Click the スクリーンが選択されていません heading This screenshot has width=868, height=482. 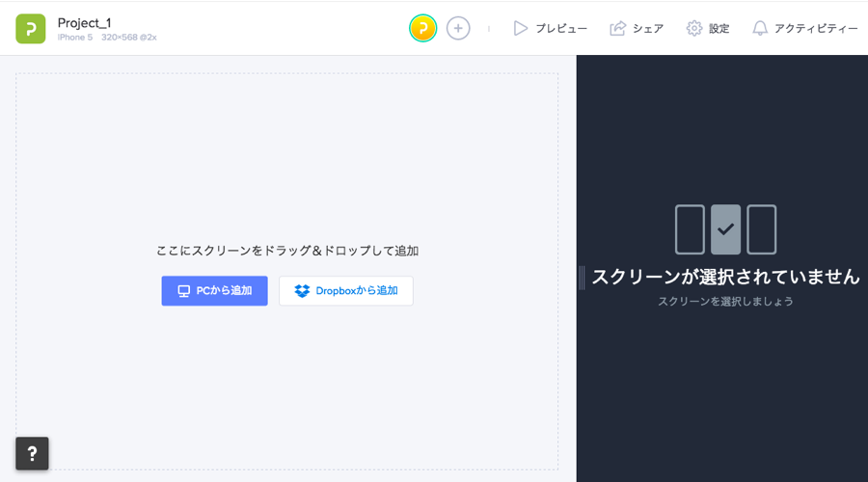point(725,277)
